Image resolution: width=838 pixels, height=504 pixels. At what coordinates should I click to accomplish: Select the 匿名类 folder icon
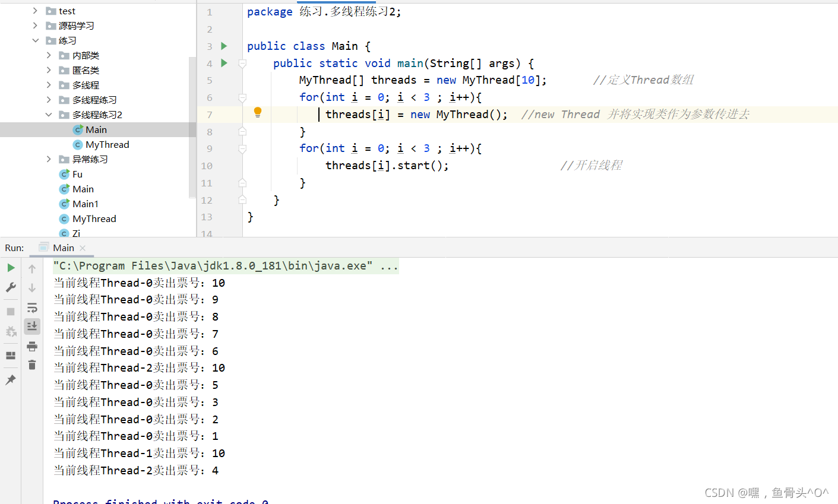[65, 70]
